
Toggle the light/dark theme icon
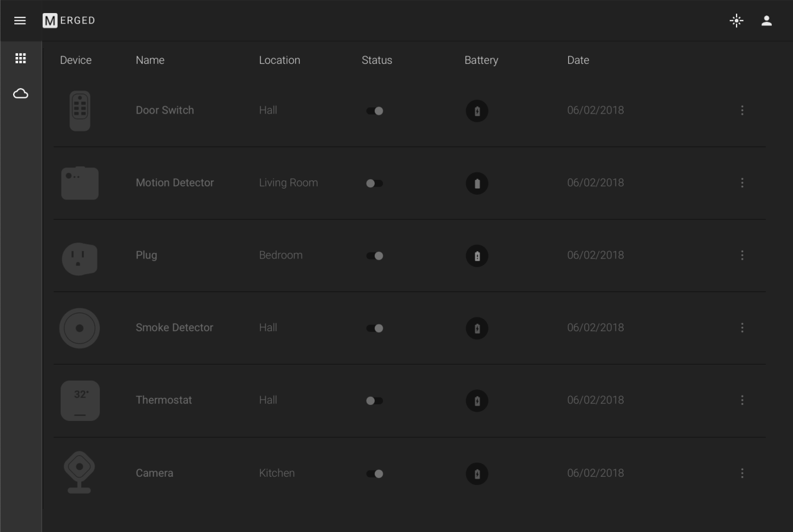pyautogui.click(x=736, y=20)
